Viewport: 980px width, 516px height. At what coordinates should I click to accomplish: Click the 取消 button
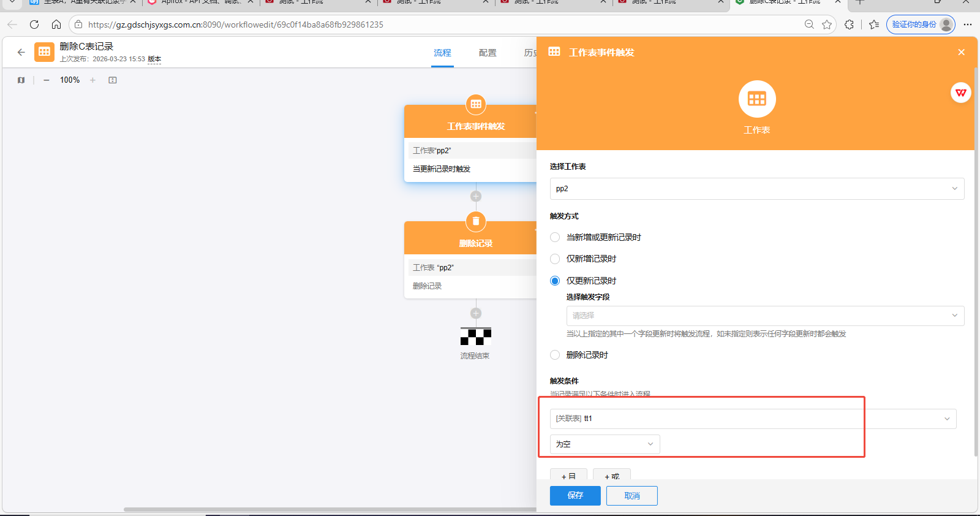tap(631, 496)
